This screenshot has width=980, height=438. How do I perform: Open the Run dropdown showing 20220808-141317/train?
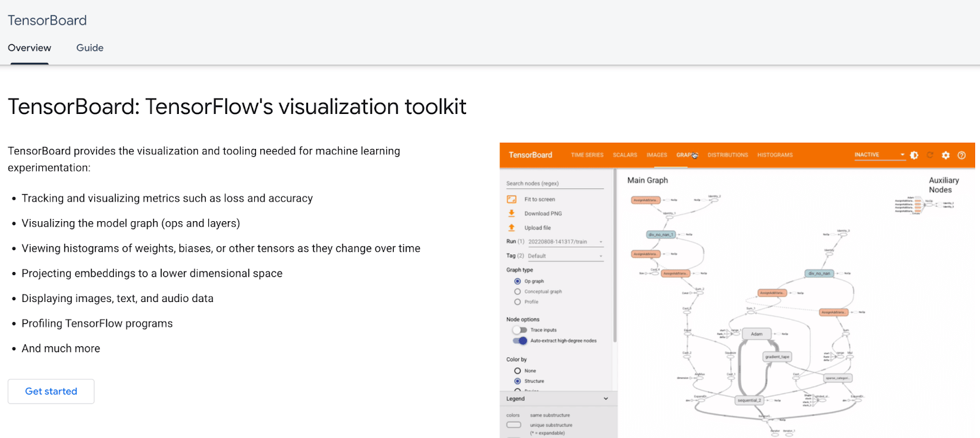point(565,242)
